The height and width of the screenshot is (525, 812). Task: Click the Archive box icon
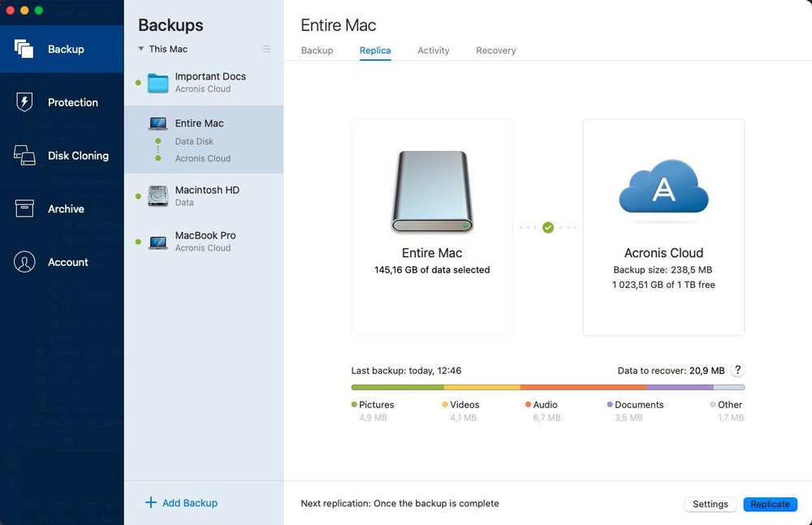[24, 209]
